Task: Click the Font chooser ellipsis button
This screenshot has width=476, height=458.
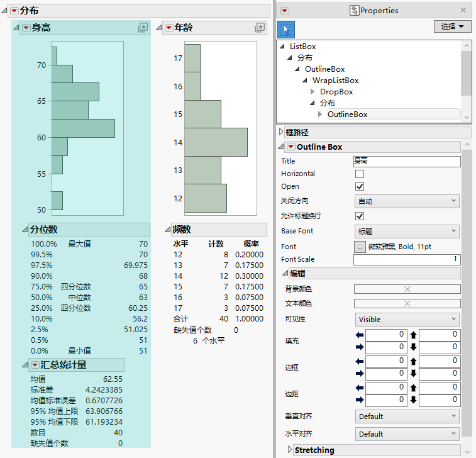Action: (360, 247)
